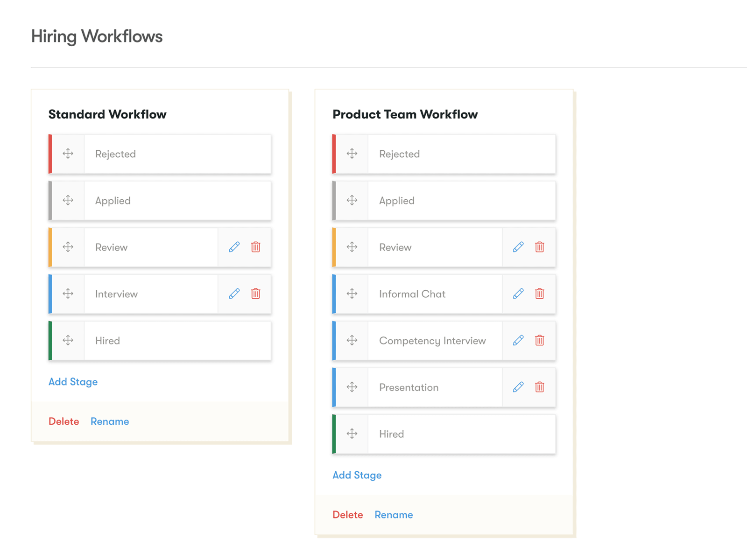This screenshot has width=747, height=560.
Task: Click the move handle for Standard Workflow Rejected stage
Action: [x=68, y=154]
